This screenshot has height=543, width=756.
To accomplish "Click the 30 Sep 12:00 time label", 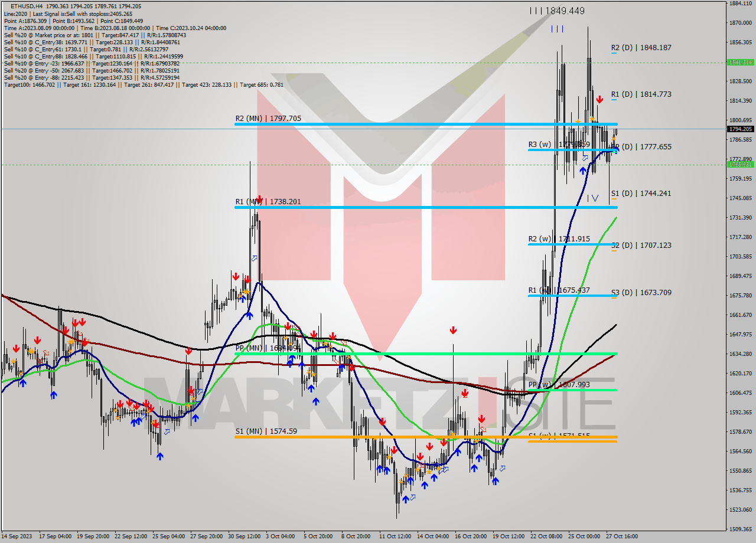I will pos(244,537).
